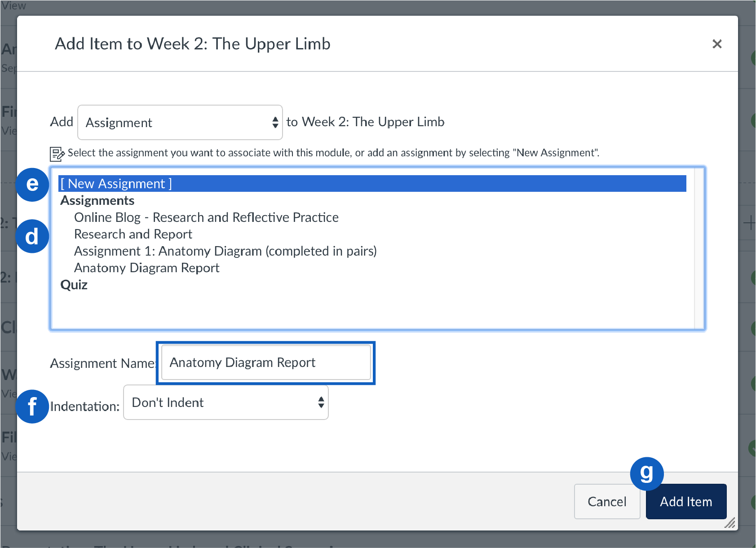The height and width of the screenshot is (548, 756).
Task: Click the Assignments group heading
Action: tap(97, 200)
